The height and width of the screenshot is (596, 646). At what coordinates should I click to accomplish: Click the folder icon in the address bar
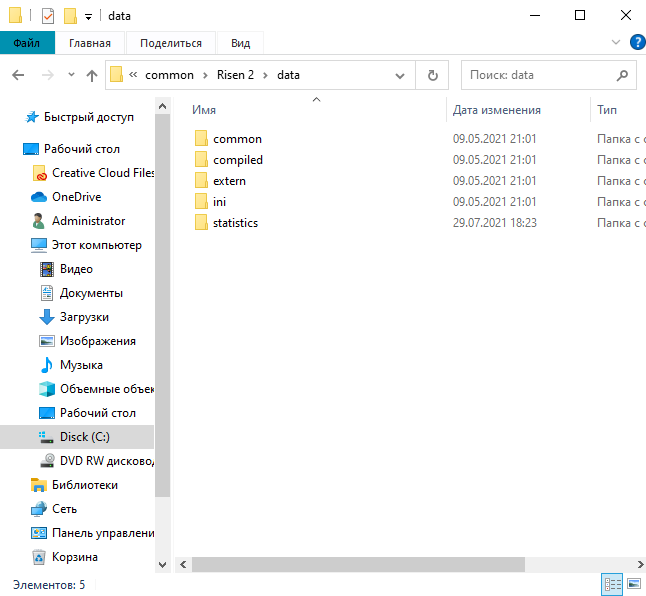pos(116,75)
